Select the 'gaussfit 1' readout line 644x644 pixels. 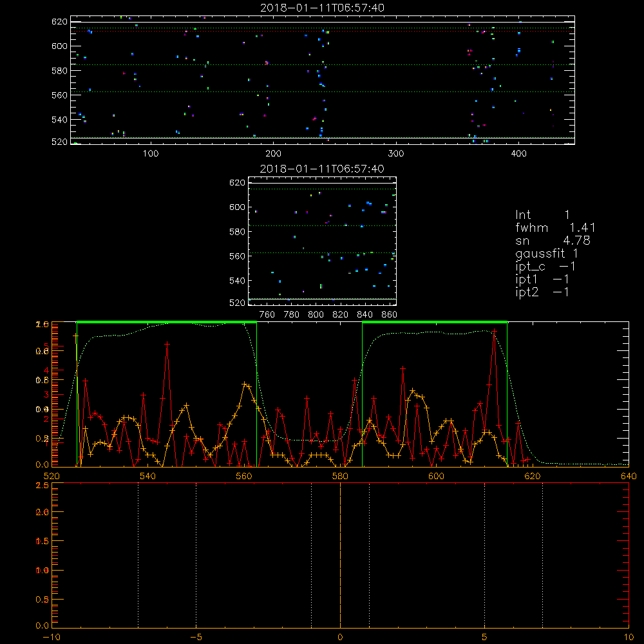(547, 254)
